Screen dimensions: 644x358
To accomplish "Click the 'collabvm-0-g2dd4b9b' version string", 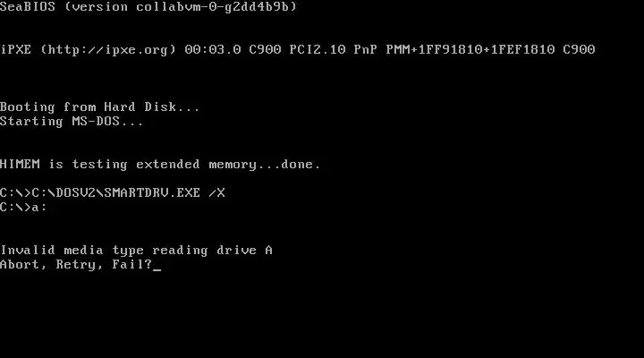I will pyautogui.click(x=212, y=6).
